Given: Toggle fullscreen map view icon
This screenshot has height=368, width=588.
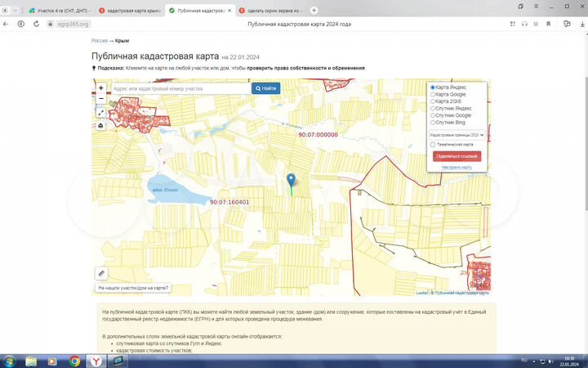Looking at the screenshot, I should 101,113.
